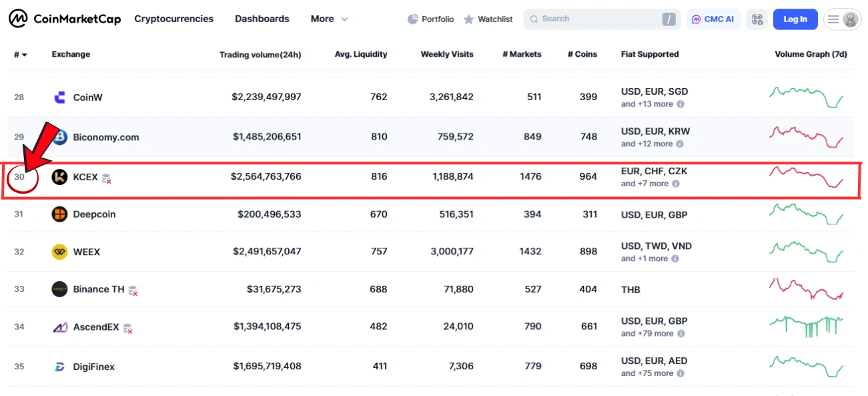Open the Deepcoin exchange name link
868x396 pixels.
click(94, 214)
